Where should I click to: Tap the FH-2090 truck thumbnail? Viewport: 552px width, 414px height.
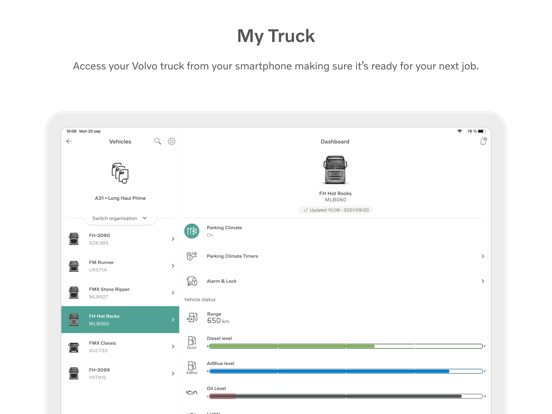[74, 239]
